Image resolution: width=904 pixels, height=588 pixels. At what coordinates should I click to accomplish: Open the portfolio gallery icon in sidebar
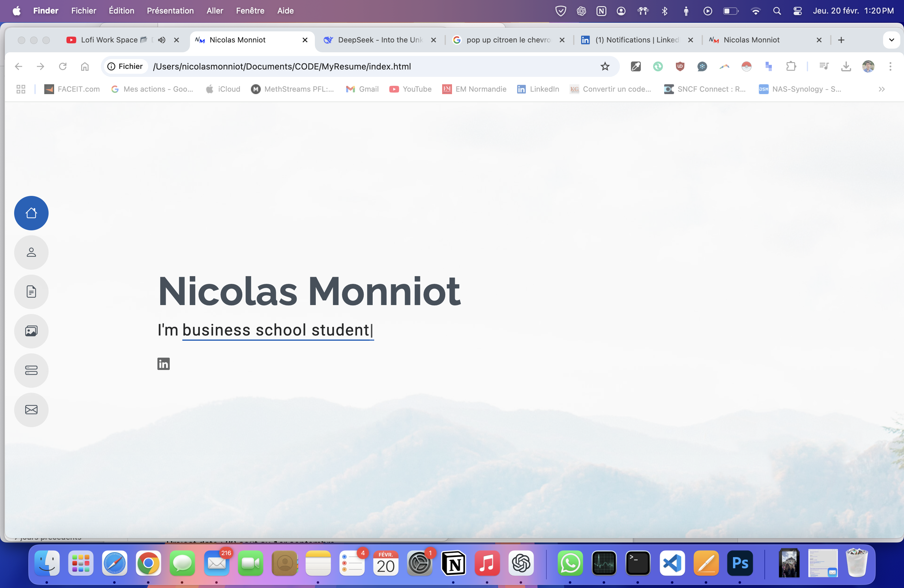(31, 331)
